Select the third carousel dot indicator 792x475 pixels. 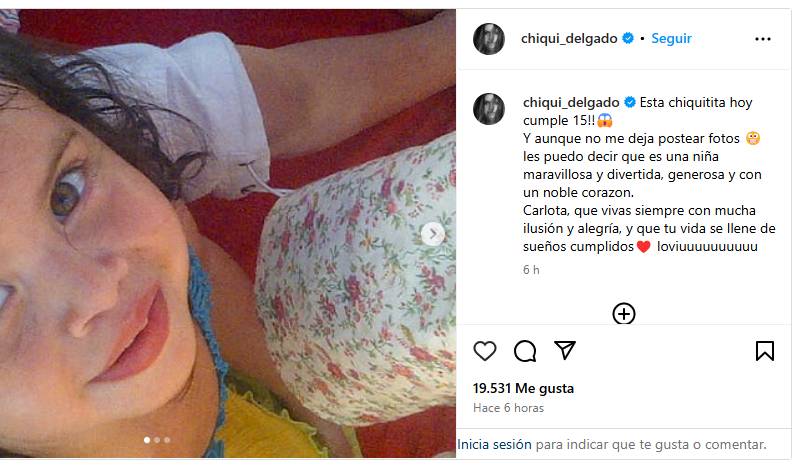click(167, 440)
